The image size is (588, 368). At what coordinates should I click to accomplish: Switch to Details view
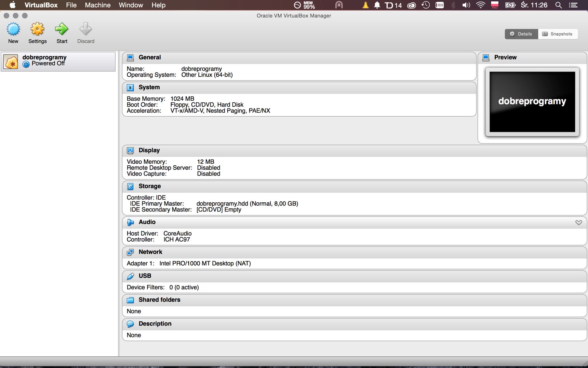(x=521, y=34)
